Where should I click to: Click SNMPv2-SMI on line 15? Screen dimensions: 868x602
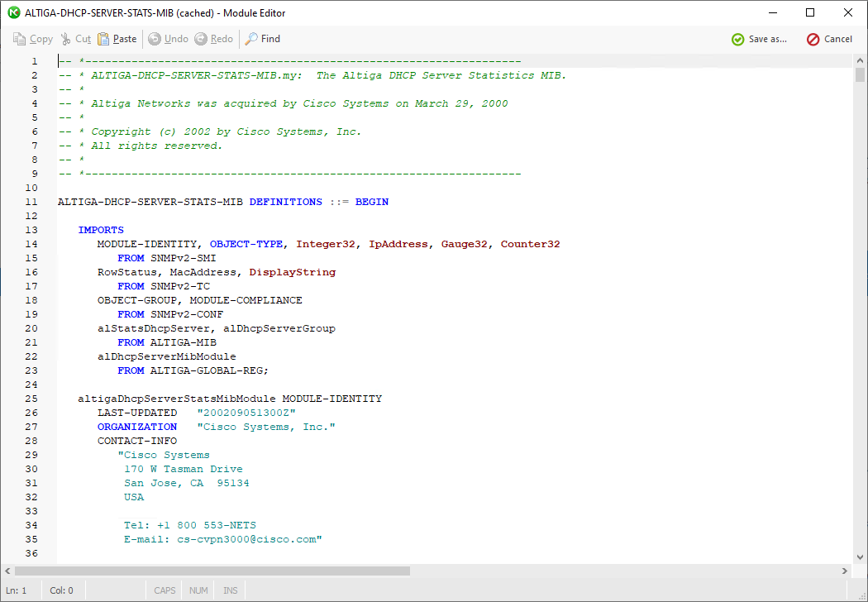(184, 258)
